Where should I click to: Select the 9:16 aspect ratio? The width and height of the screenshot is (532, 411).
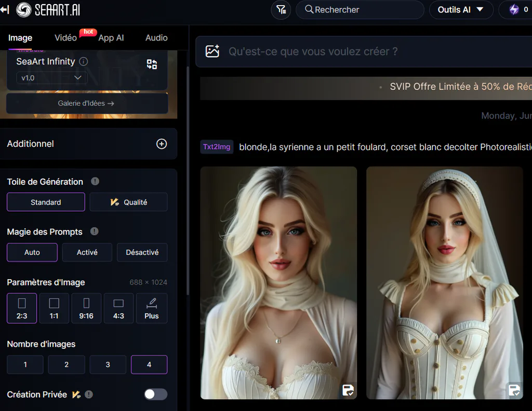pos(86,308)
